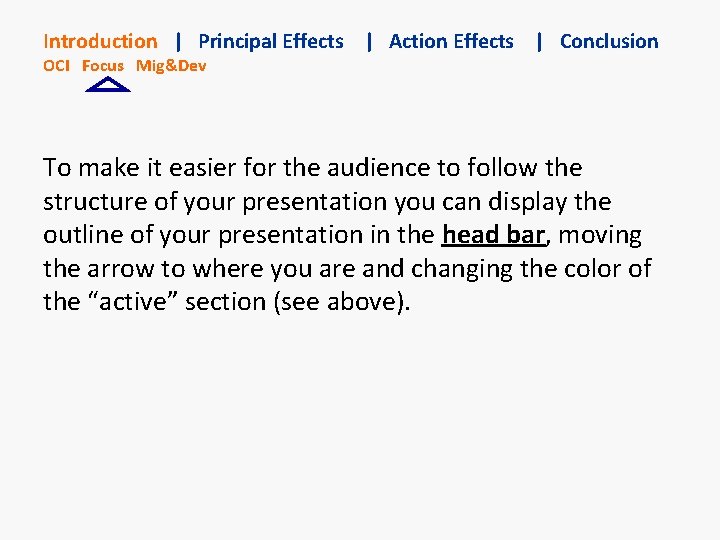The height and width of the screenshot is (540, 720).
Task: Jump to the Conclusion section
Action: (x=609, y=41)
